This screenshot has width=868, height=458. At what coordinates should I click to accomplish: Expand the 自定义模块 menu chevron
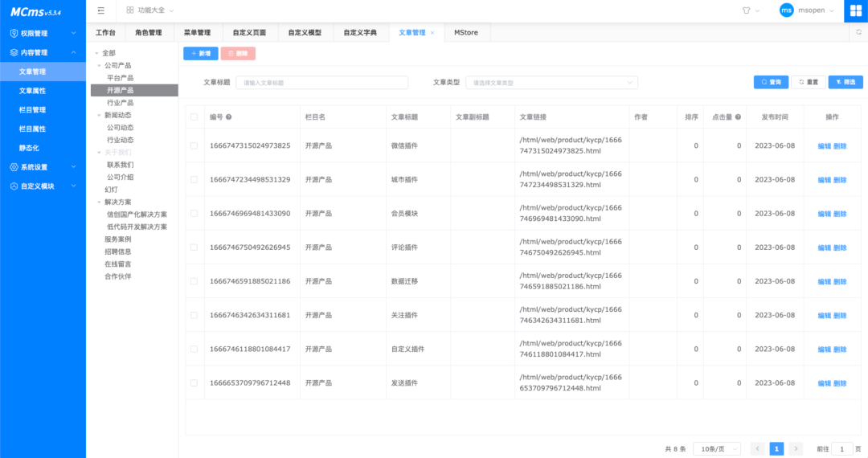[74, 186]
